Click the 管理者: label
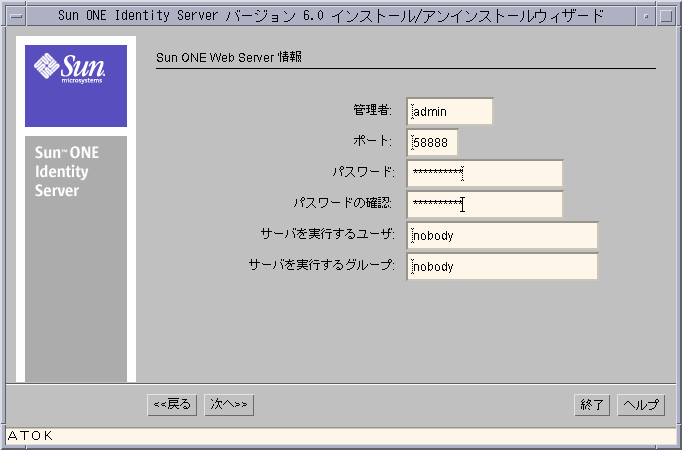This screenshot has height=450, width=682. point(372,110)
